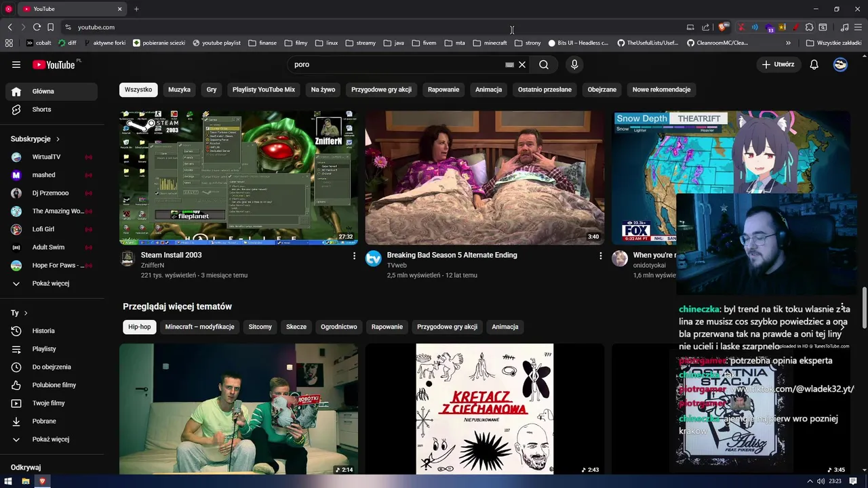Open the cobalt bookmark

pos(38,43)
